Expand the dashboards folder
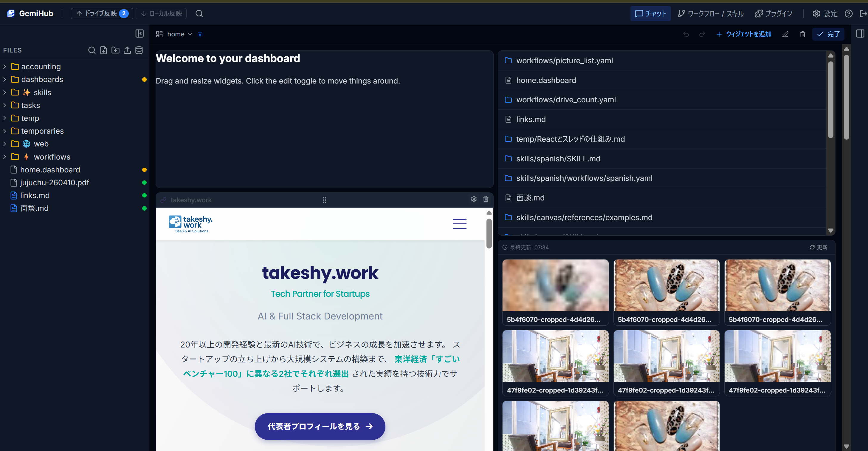This screenshot has width=868, height=451. tap(5, 80)
